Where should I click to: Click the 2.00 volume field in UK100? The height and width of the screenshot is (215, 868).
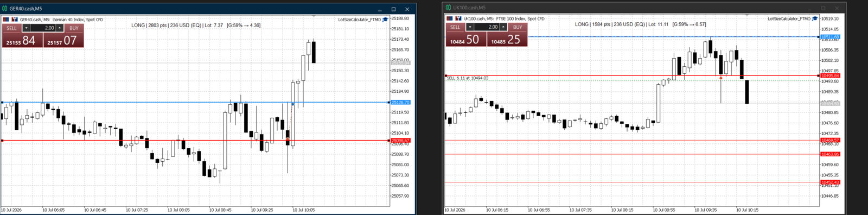[487, 27]
